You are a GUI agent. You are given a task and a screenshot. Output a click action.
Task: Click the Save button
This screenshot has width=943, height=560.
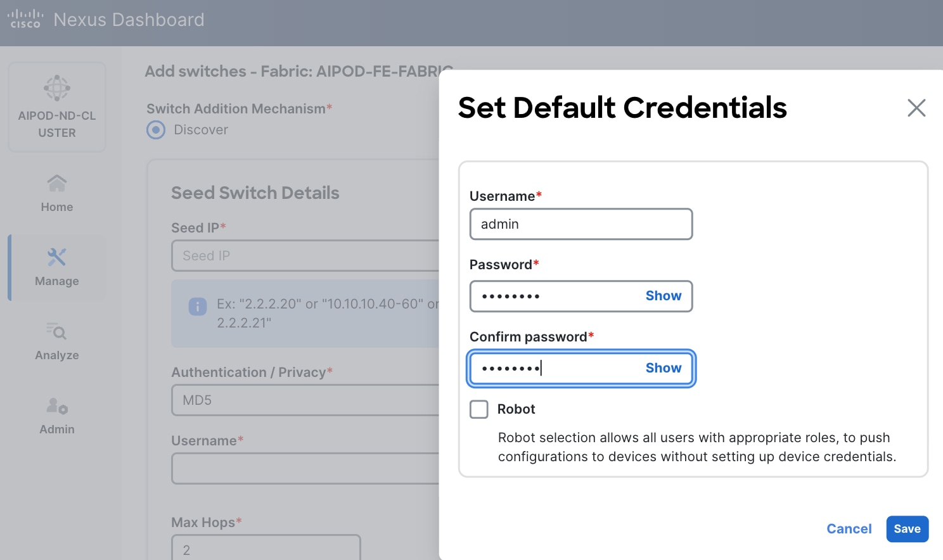(x=907, y=529)
